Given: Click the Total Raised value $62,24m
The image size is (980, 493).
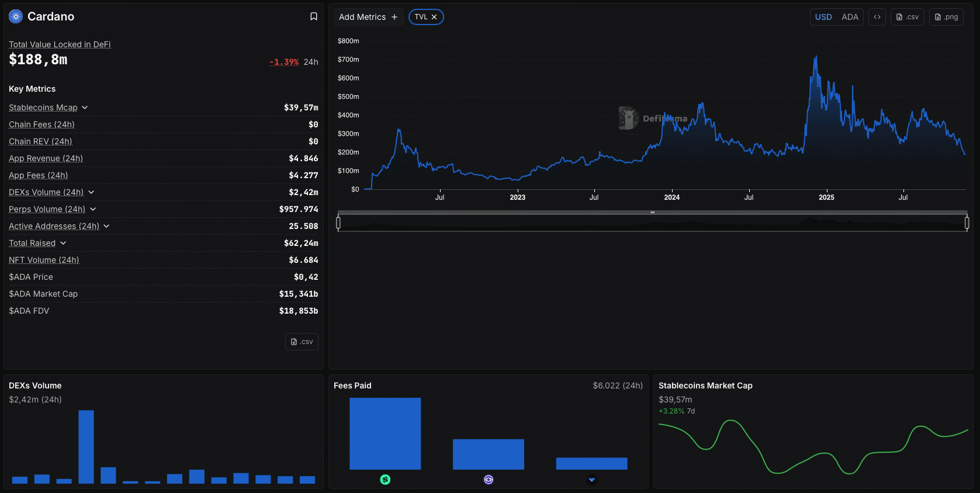Looking at the screenshot, I should point(301,243).
